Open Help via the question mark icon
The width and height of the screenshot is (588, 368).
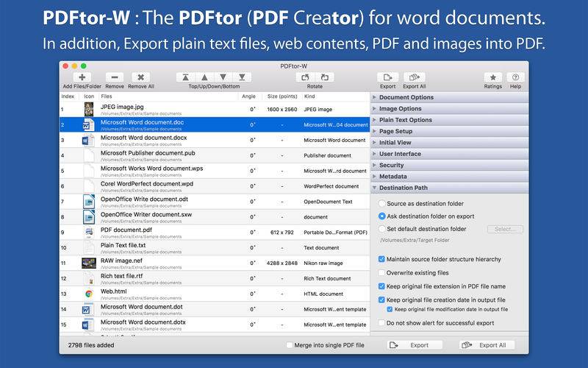point(515,77)
